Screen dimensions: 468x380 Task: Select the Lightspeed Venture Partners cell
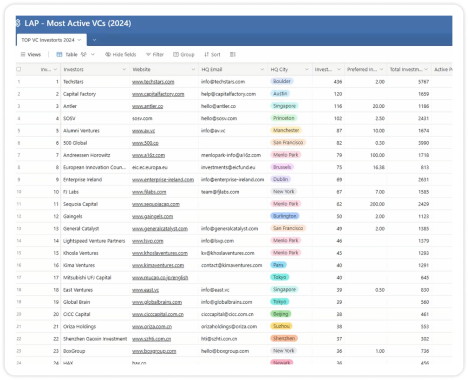pyautogui.click(x=95, y=241)
